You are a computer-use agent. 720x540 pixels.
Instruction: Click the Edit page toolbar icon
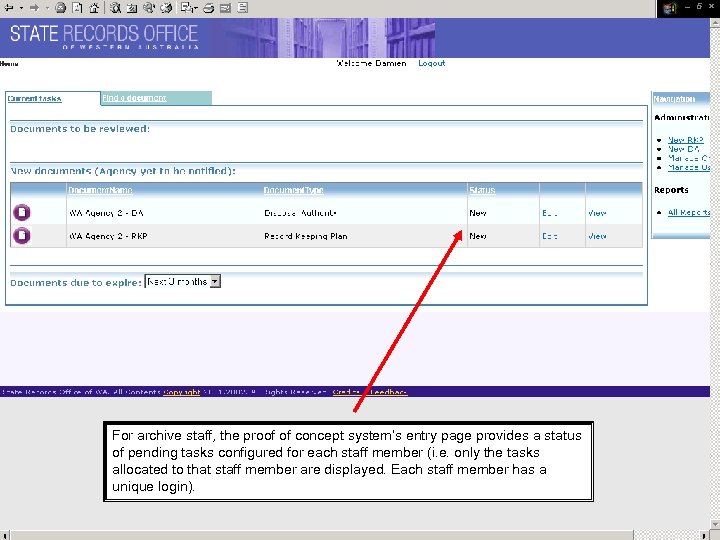[x=225, y=8]
